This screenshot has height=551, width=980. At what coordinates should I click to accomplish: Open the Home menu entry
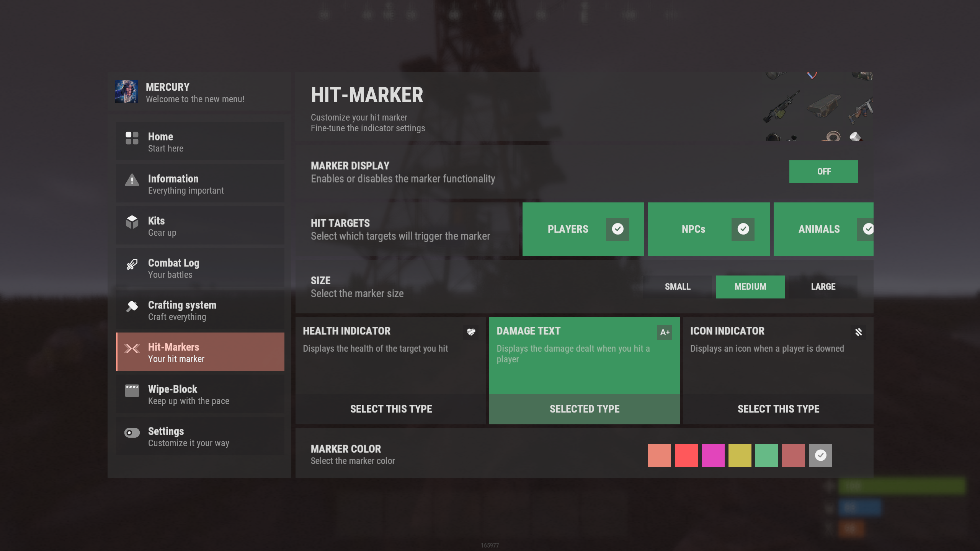pyautogui.click(x=200, y=141)
